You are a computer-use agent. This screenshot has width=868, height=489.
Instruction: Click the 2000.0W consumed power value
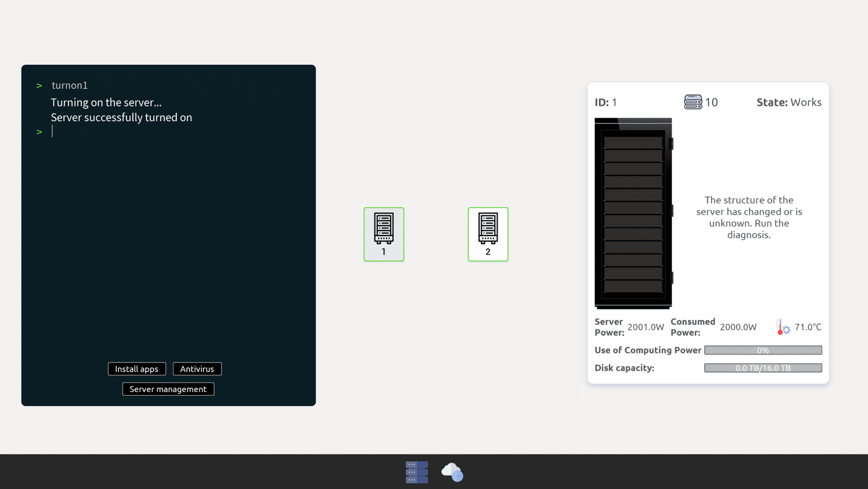coord(738,327)
